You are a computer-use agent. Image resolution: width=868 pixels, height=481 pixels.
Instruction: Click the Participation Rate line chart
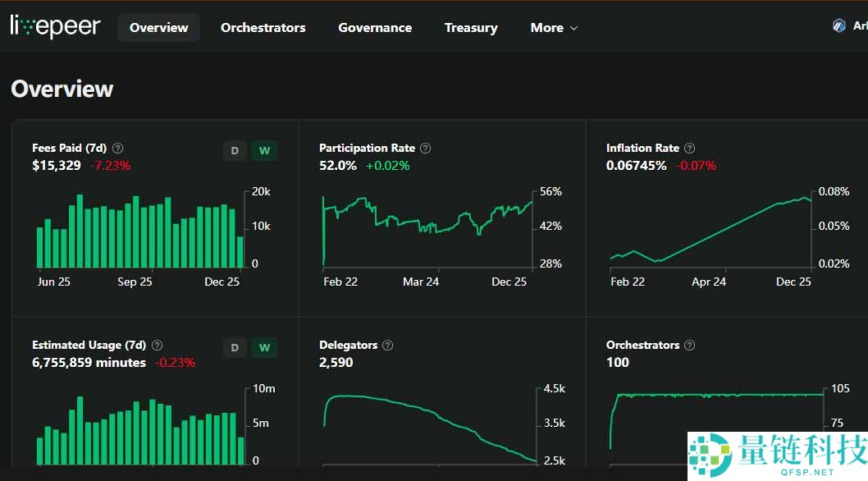[x=427, y=226]
